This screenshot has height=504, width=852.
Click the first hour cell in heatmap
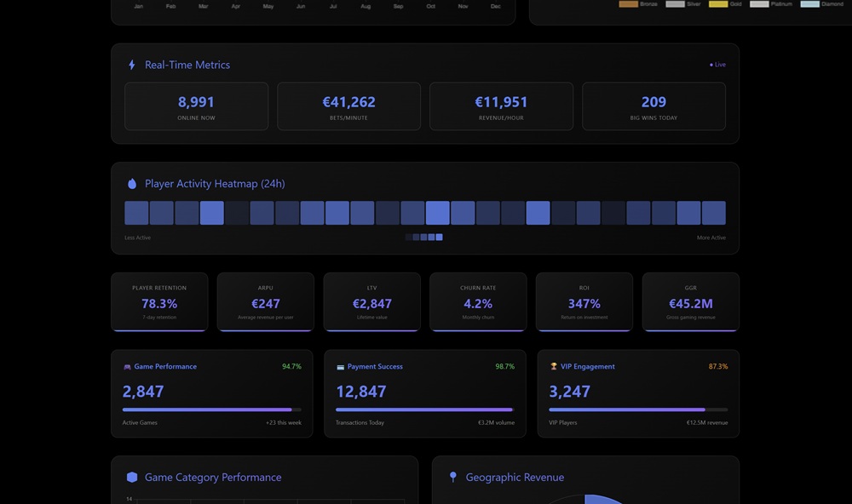click(136, 213)
